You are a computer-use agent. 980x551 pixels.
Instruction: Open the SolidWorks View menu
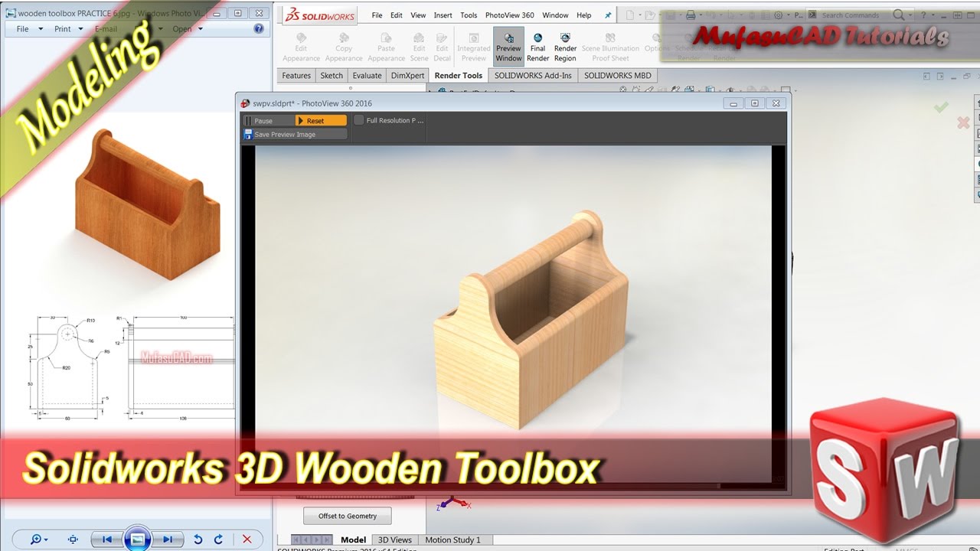point(418,15)
